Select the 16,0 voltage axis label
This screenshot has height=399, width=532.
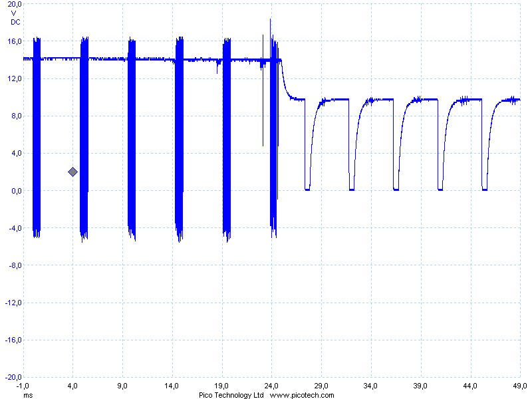pyautogui.click(x=15, y=41)
